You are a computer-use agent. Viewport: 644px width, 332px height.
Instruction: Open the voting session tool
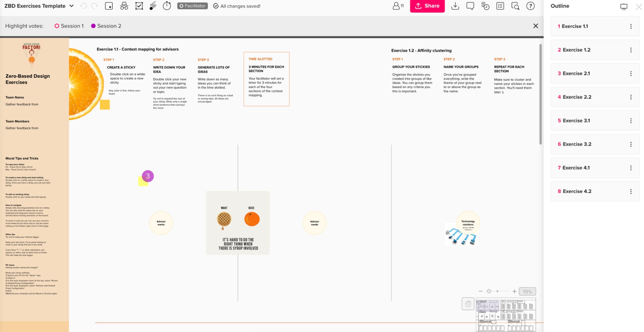pyautogui.click(x=139, y=6)
